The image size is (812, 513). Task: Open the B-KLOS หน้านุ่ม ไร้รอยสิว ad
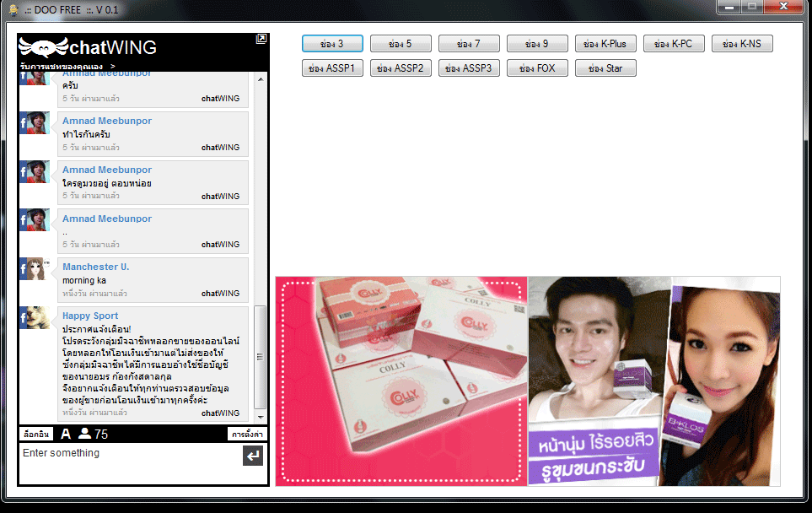click(654, 381)
